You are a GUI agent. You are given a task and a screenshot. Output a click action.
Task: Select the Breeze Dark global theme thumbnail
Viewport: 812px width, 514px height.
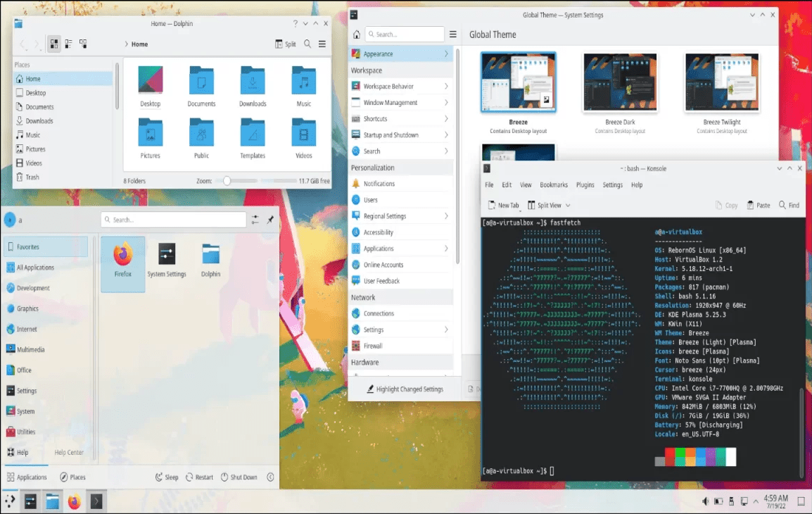[x=620, y=82]
